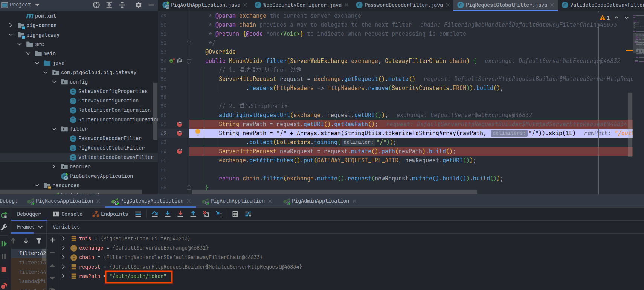This screenshot has height=290, width=644.
Task: Toggle breakpoint on line 62
Action: 180,133
